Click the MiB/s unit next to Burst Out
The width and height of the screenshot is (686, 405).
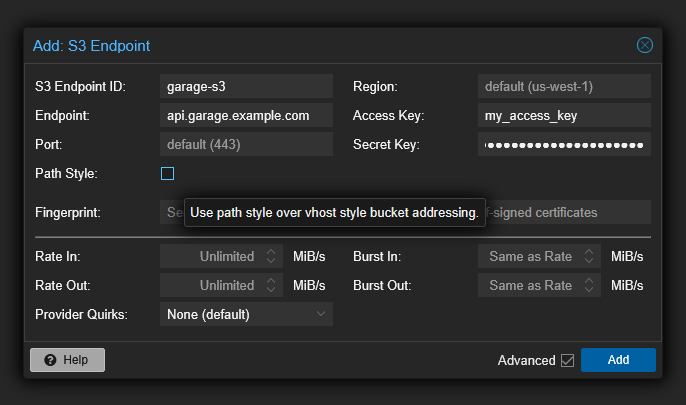[627, 285]
